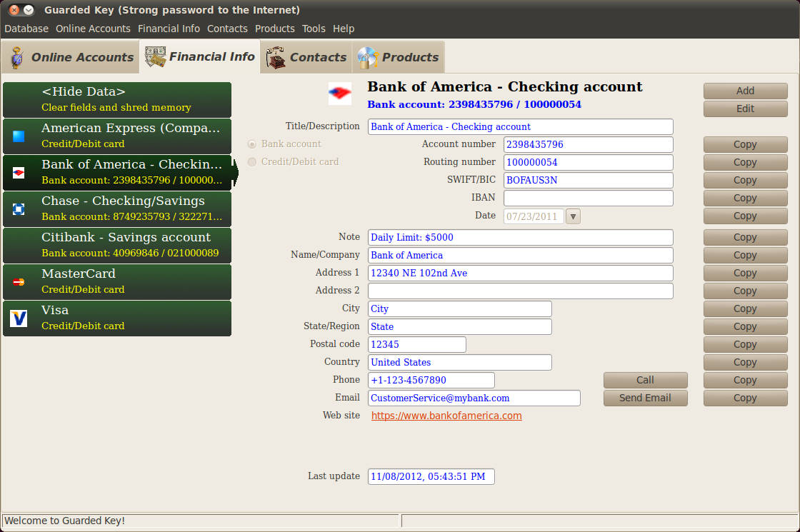Copy the Phone number
The height and width of the screenshot is (532, 800).
[x=745, y=380]
